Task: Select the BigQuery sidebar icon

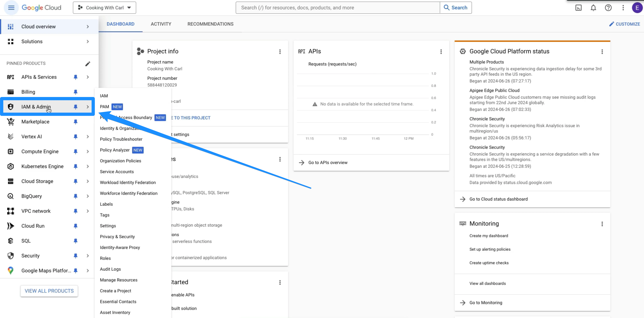Action: click(10, 196)
